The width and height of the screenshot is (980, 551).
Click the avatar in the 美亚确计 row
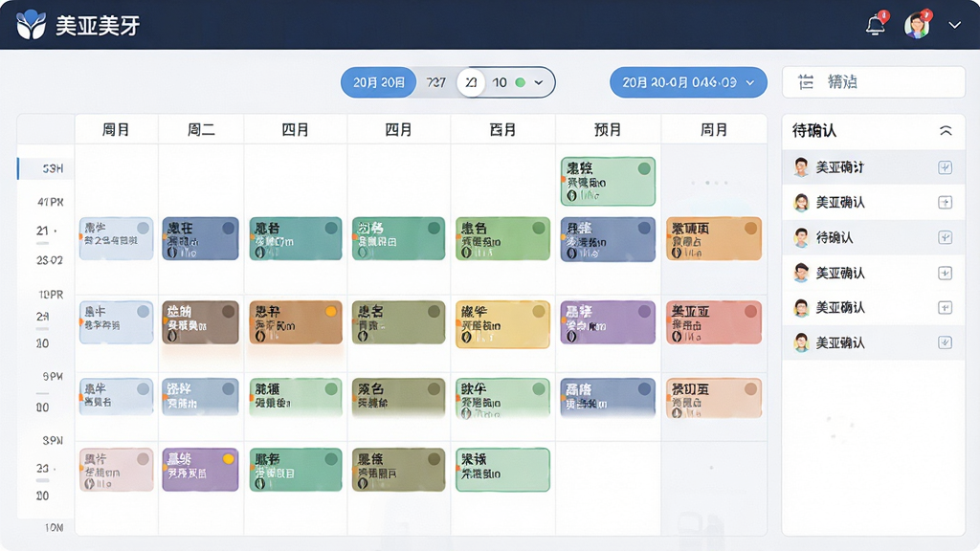pyautogui.click(x=801, y=167)
